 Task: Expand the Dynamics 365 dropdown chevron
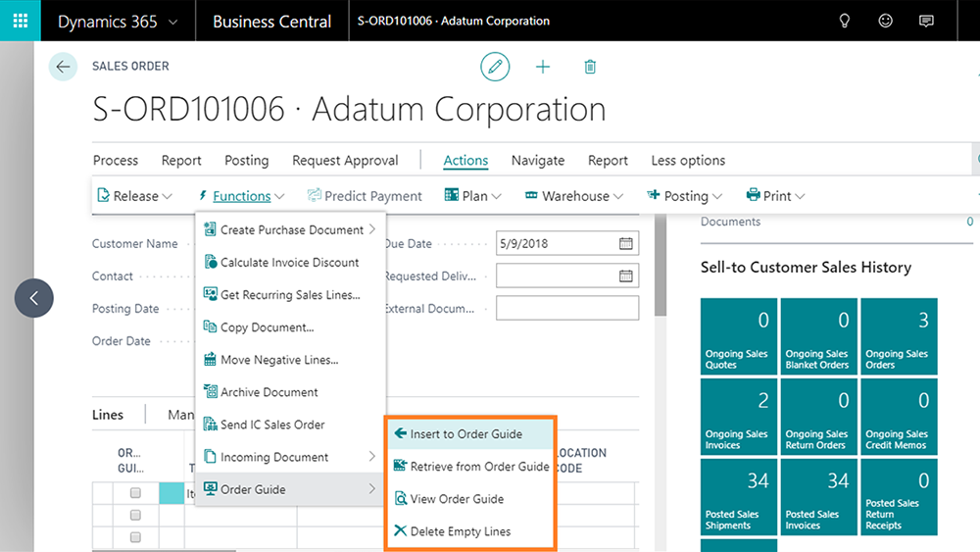click(x=173, y=22)
